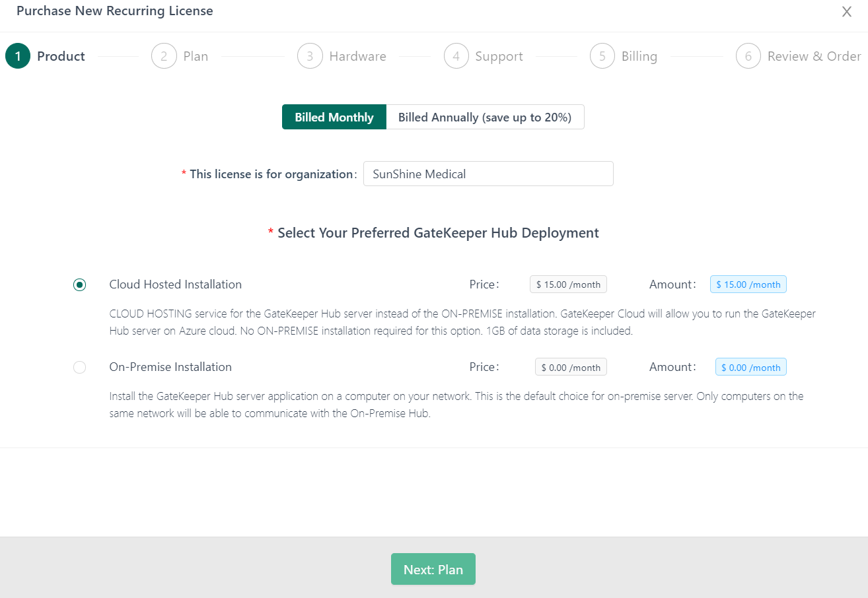The width and height of the screenshot is (868, 598).
Task: Switch to Billed Annually billing option
Action: point(485,117)
